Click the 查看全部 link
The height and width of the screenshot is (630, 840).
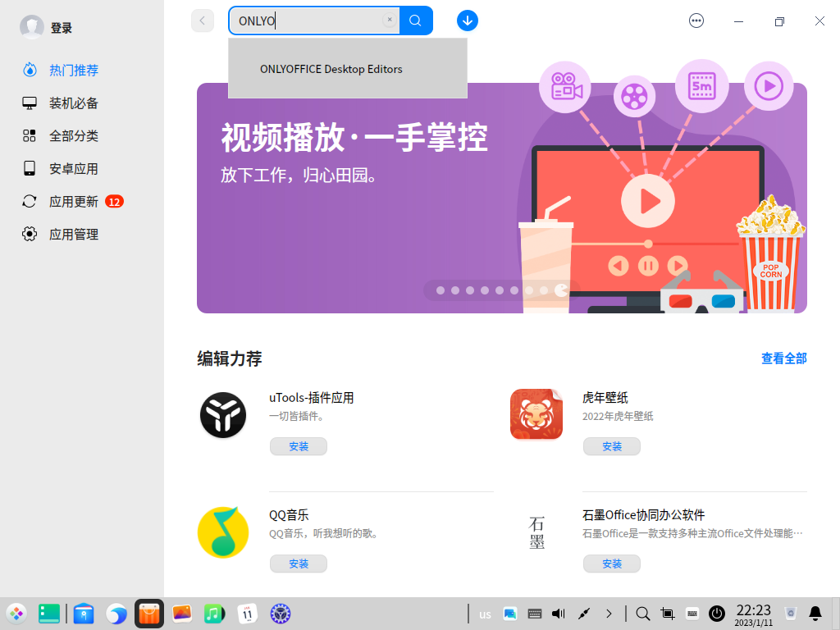point(783,358)
